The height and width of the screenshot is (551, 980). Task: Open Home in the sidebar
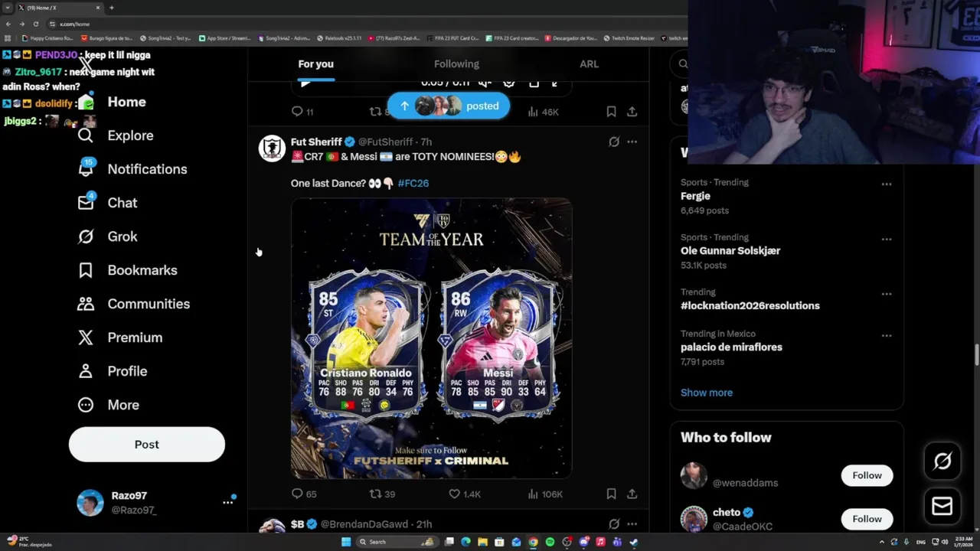point(112,102)
